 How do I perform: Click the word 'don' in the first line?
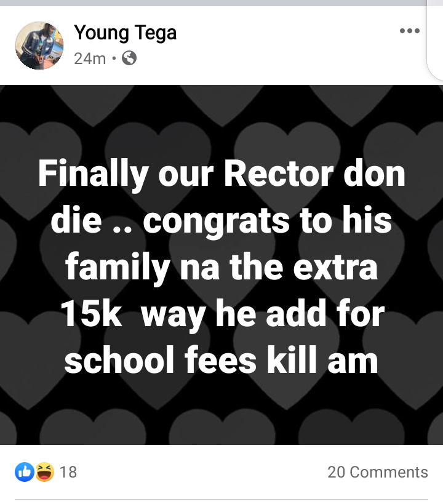coord(374,174)
